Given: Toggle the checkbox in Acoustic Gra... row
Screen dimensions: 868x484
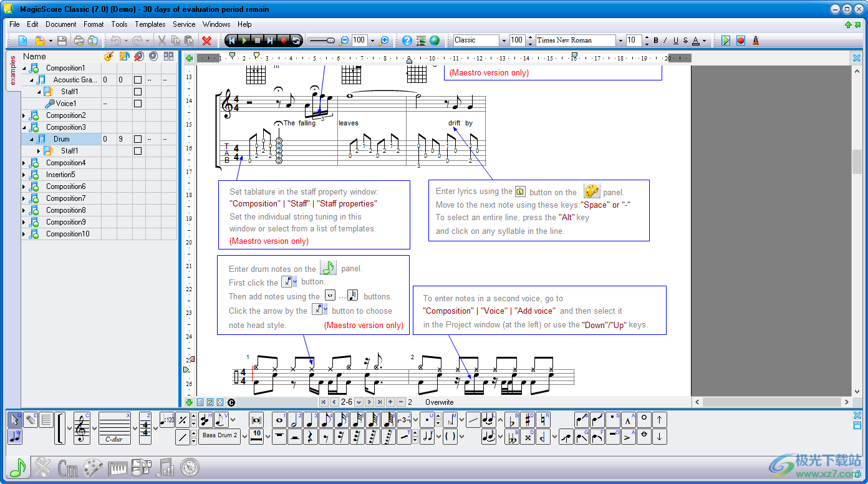Looking at the screenshot, I should pos(138,80).
